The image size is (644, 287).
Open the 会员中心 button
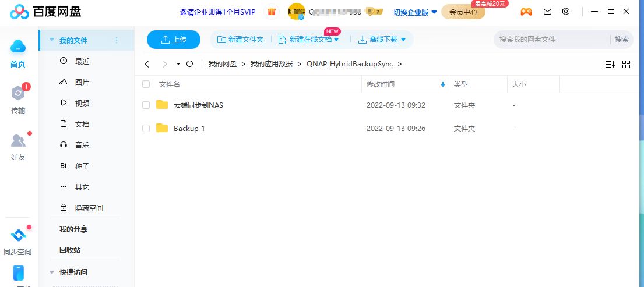[x=463, y=12]
